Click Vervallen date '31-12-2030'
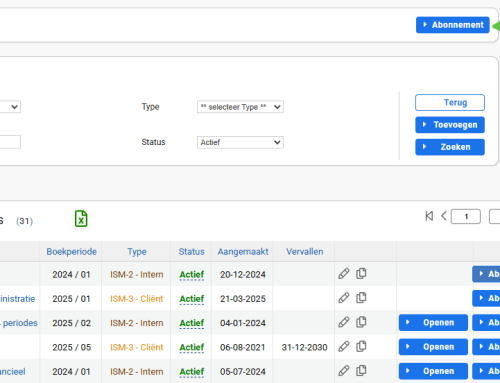Screen dimensions: 500x383 pos(304,347)
